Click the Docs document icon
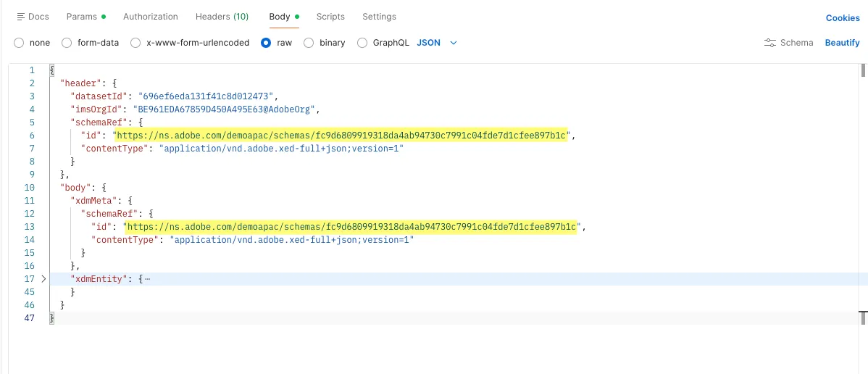The width and height of the screenshot is (868, 374). coord(21,17)
